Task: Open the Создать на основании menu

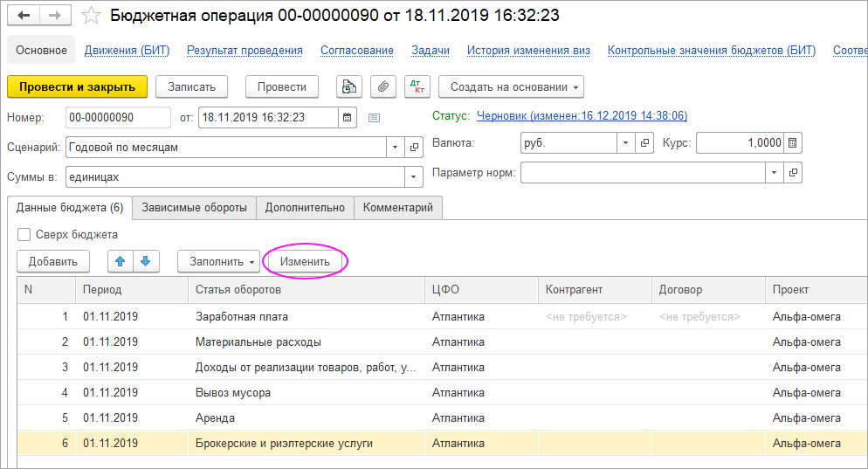Action: 511,87
